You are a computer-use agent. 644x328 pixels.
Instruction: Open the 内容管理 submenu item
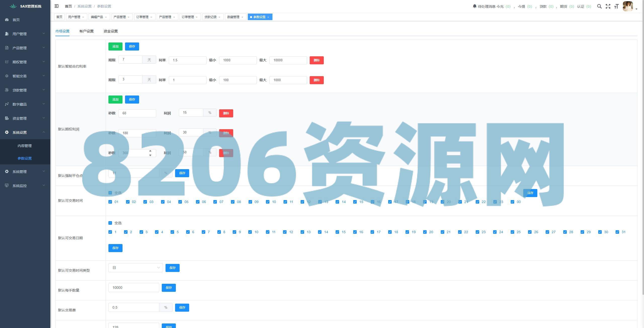click(25, 146)
